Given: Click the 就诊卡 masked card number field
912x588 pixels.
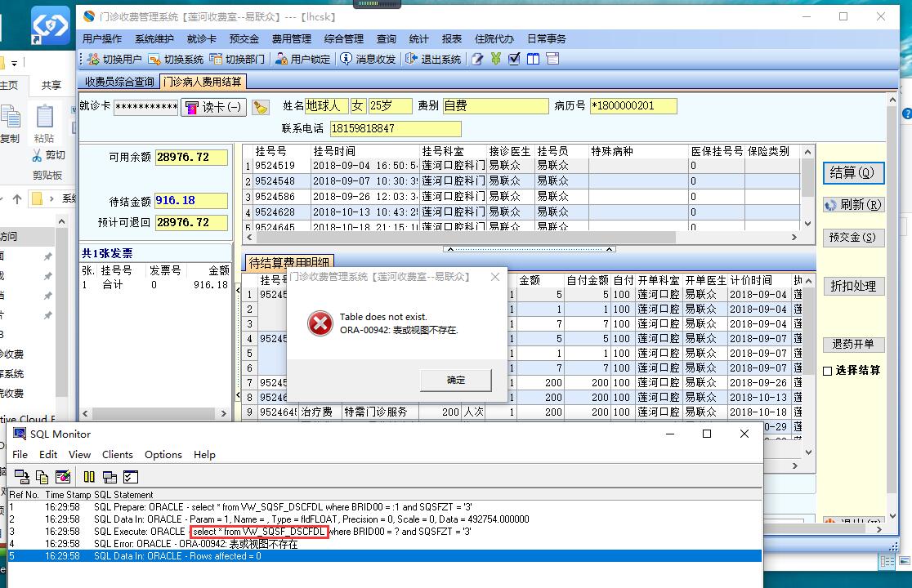Looking at the screenshot, I should (146, 108).
